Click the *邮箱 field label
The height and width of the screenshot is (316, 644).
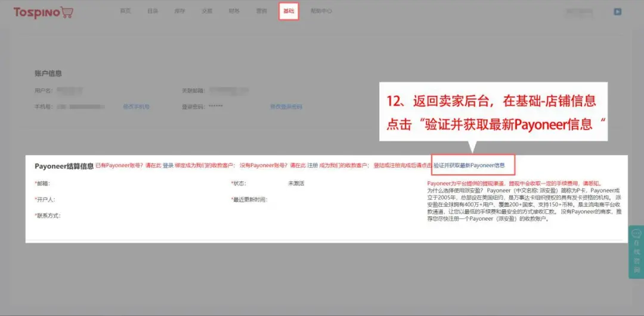pos(42,184)
